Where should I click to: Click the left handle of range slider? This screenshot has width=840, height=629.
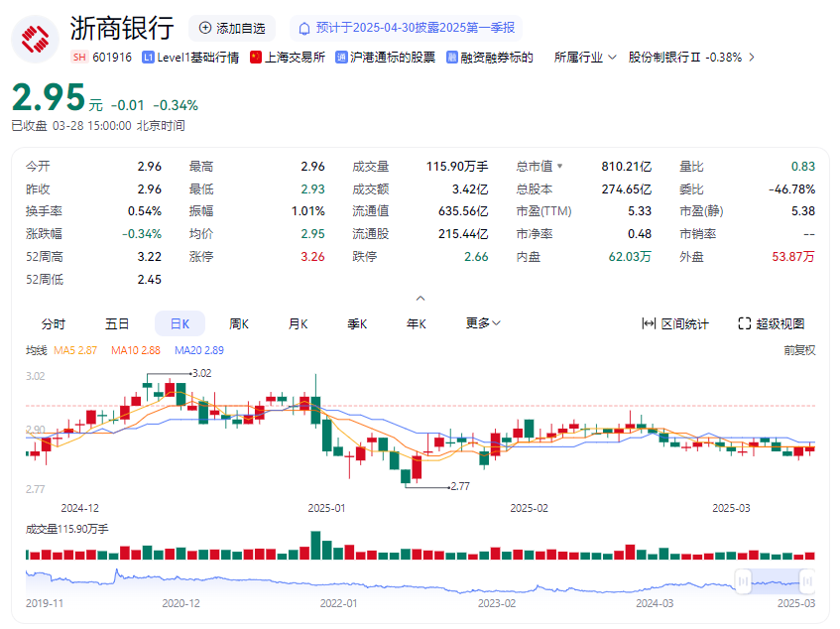point(743,581)
